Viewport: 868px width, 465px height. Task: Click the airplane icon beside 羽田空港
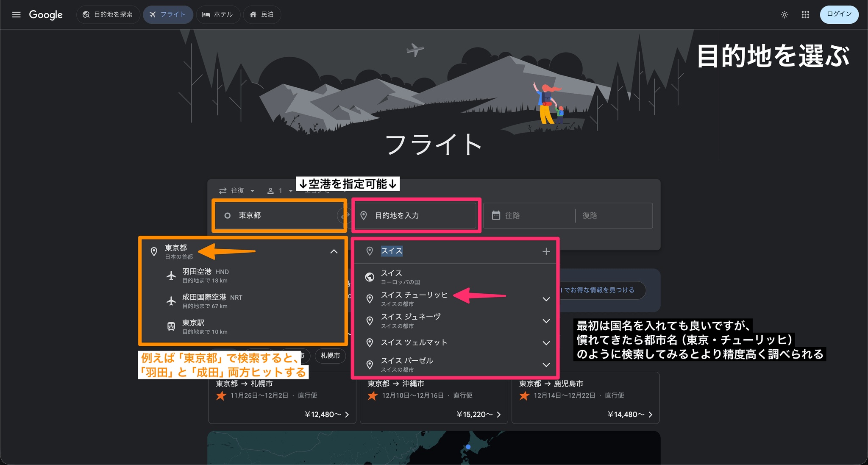tap(171, 276)
